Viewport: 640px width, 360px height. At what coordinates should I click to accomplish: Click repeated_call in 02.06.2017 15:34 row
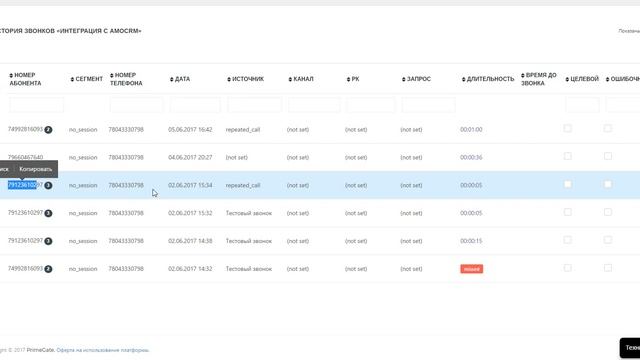click(x=243, y=185)
